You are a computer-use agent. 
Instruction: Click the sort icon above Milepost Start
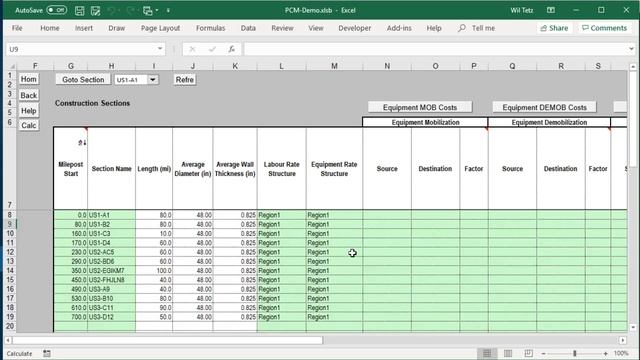(82, 143)
